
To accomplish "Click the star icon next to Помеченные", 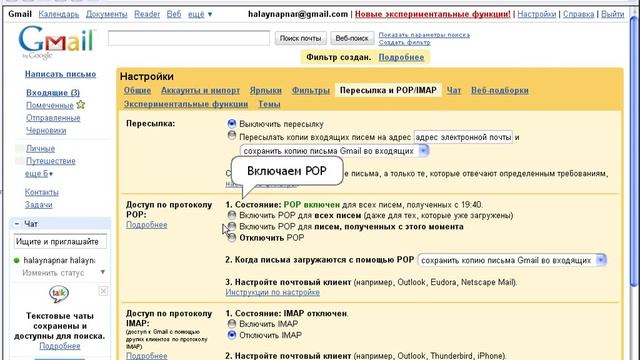I will coord(81,105).
